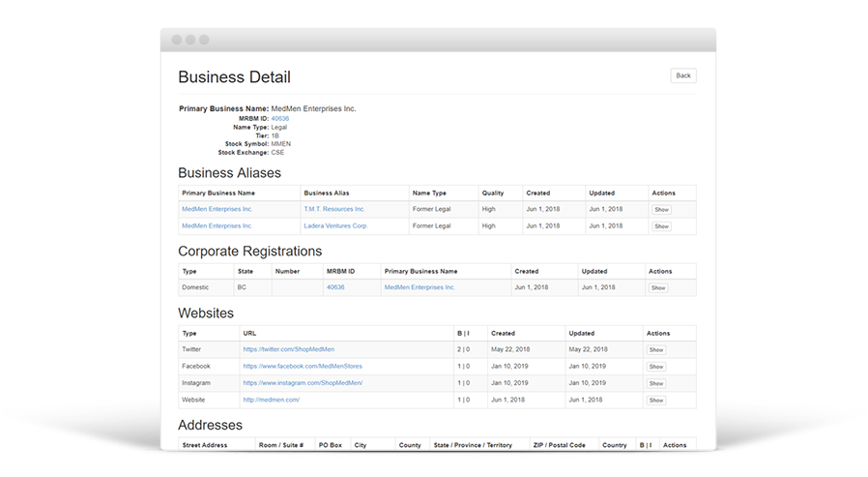Select the MRBM ID column header in Registrations
Image resolution: width=868 pixels, height=477 pixels.
point(340,272)
